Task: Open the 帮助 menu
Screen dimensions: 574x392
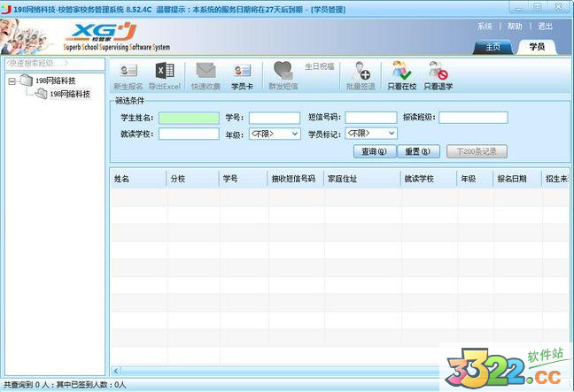Action: 515,27
